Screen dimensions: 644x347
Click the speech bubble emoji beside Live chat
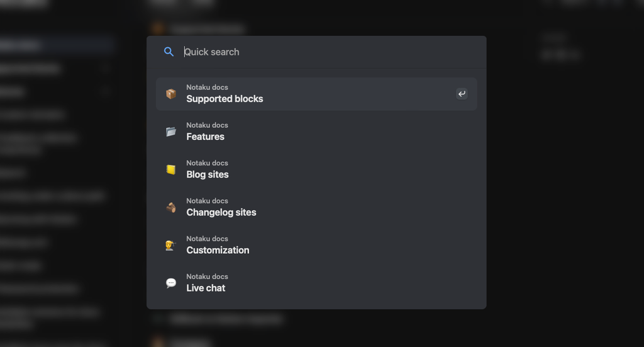[171, 283]
